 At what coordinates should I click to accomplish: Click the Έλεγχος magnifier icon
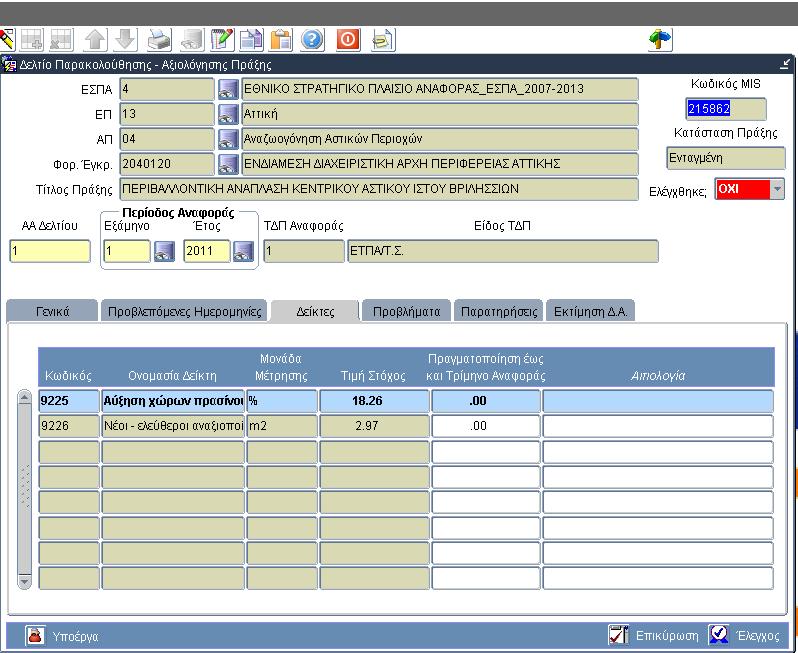(719, 635)
